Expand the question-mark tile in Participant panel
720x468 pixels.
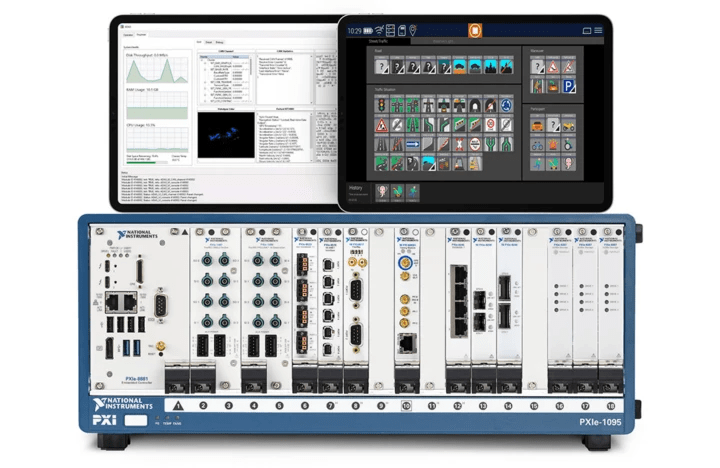click(x=553, y=125)
